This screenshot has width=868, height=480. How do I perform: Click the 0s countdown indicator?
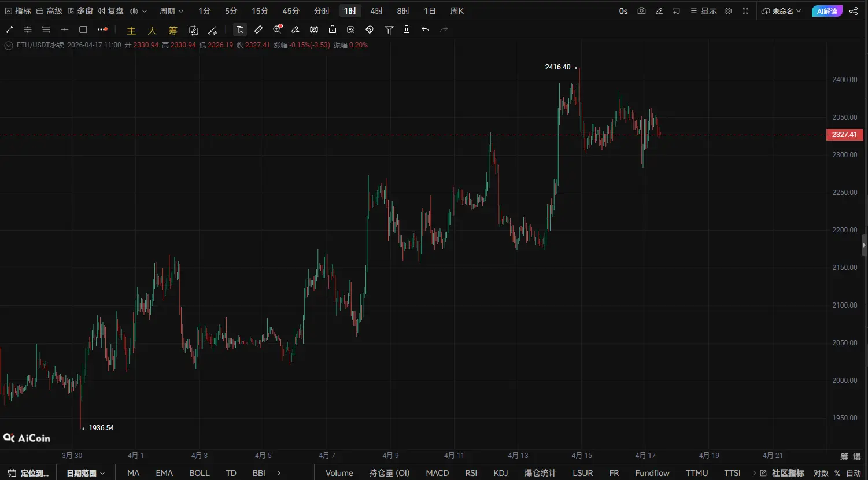pyautogui.click(x=623, y=11)
